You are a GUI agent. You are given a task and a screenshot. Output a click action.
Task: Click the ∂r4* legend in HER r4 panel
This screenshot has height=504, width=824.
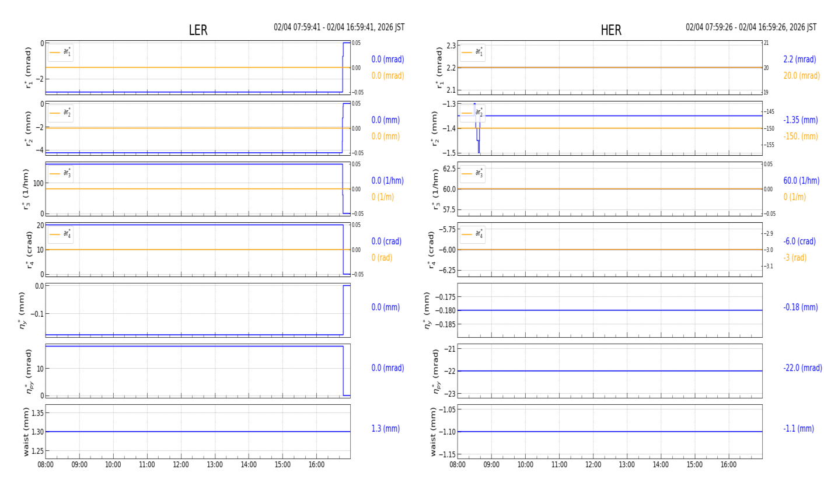tap(473, 235)
